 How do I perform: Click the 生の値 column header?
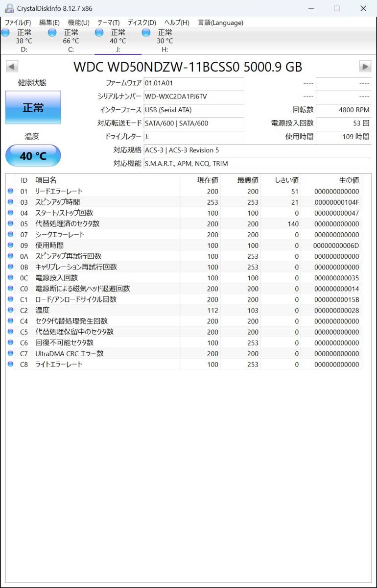point(331,180)
